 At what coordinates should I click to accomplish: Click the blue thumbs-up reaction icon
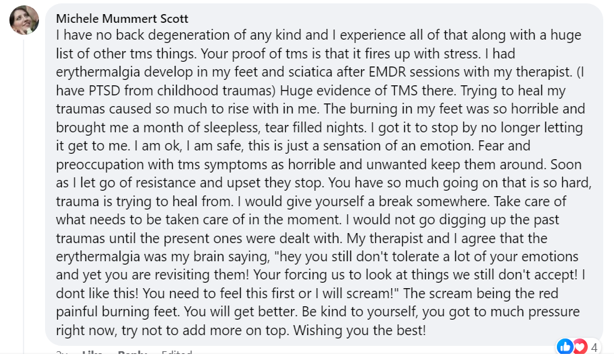point(565,347)
